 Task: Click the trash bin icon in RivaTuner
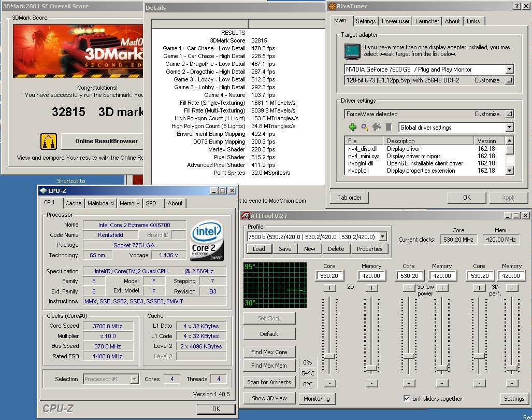tap(389, 127)
